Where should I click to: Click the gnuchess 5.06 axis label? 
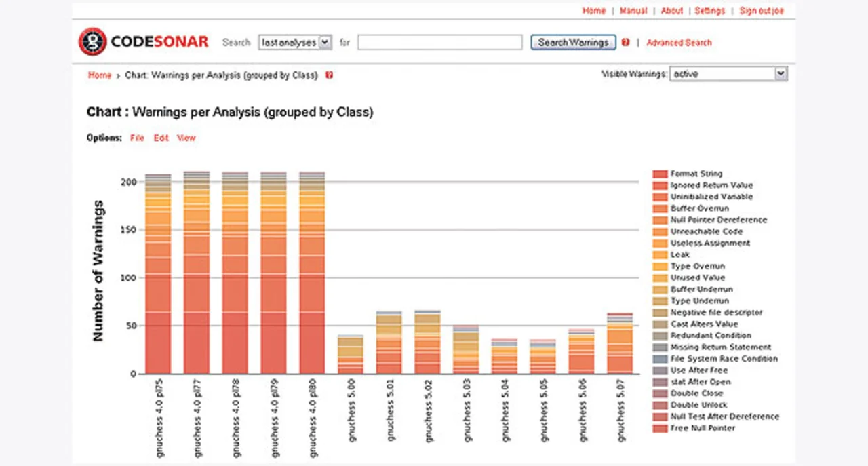[x=582, y=412]
